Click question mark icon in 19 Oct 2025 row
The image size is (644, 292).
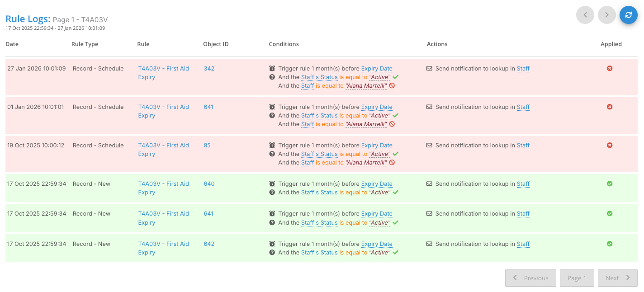tap(272, 154)
